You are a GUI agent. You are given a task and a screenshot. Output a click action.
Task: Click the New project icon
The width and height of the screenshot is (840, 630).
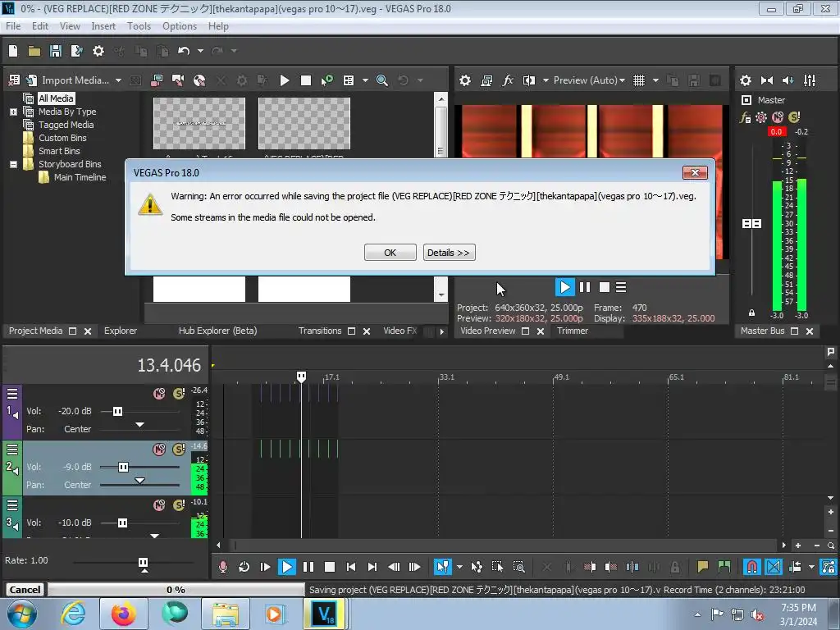(13, 51)
